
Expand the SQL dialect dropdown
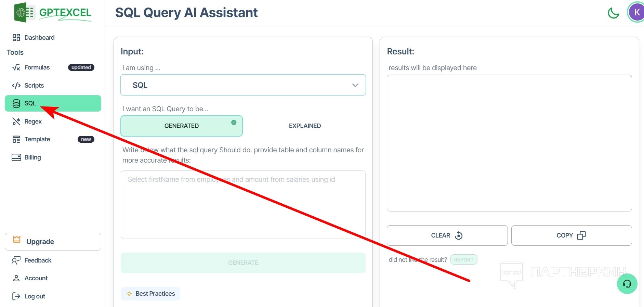pyautogui.click(x=243, y=85)
